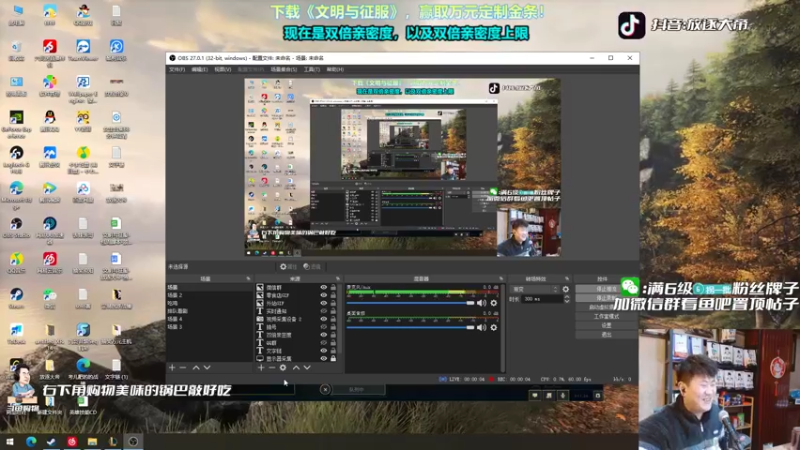Float the Transitions dock via header icon
The height and width of the screenshot is (450, 800).
tap(567, 279)
